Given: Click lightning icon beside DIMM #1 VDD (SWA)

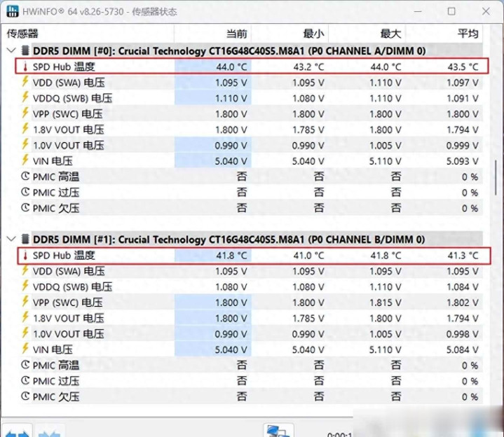Looking at the screenshot, I should pos(25,270).
